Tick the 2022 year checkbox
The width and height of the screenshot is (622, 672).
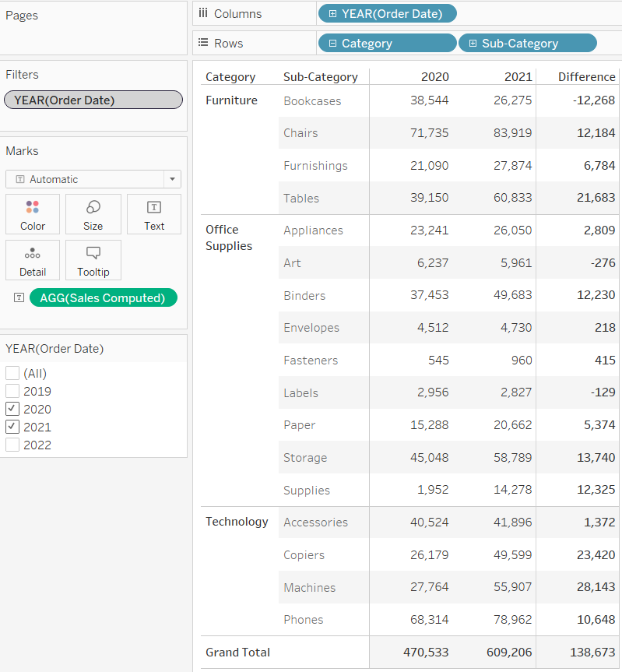12,445
